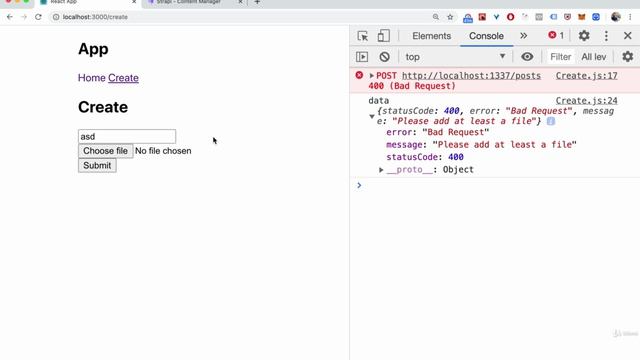Viewport: 640px width, 360px height.
Task: Click the red error count badge
Action: (556, 36)
